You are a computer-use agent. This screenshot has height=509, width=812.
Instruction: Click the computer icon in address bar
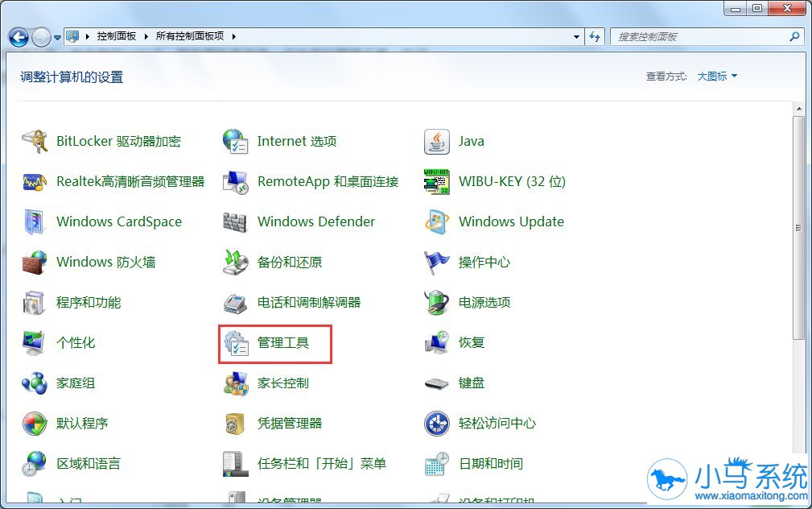pos(72,36)
